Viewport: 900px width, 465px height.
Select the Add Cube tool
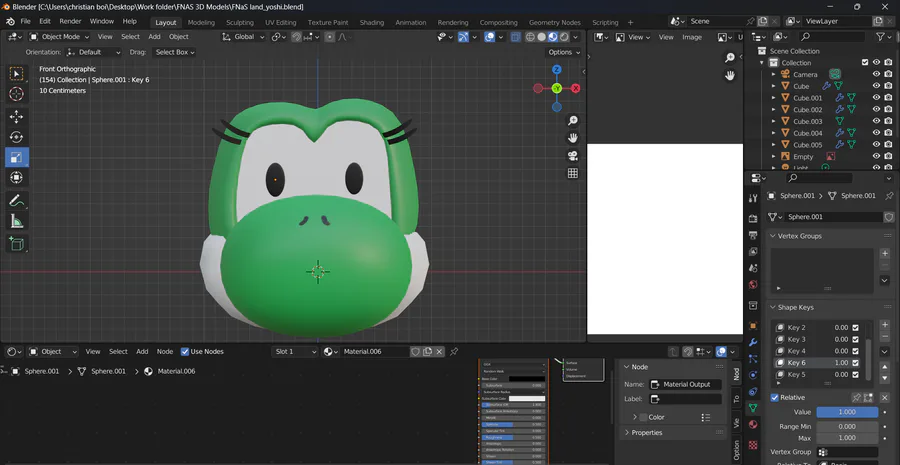click(x=16, y=244)
